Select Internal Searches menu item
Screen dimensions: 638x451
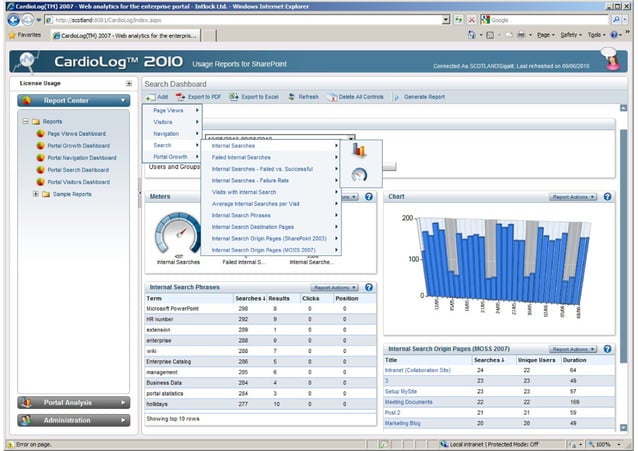(271, 146)
